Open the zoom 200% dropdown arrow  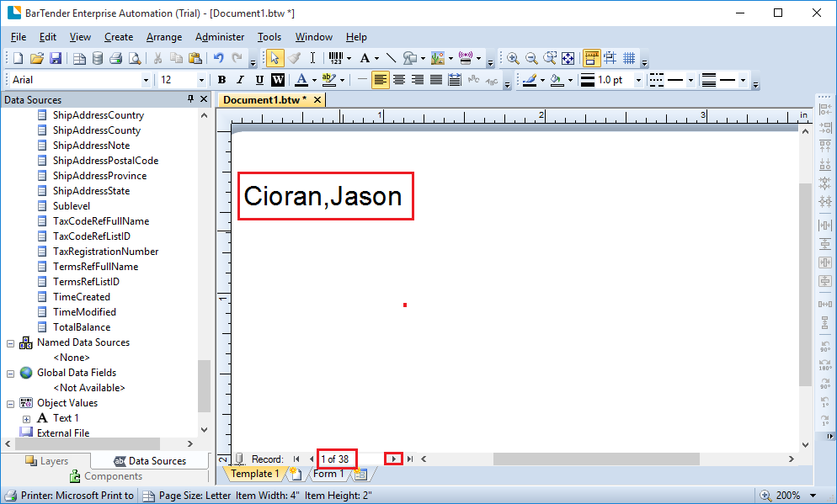[x=813, y=496]
